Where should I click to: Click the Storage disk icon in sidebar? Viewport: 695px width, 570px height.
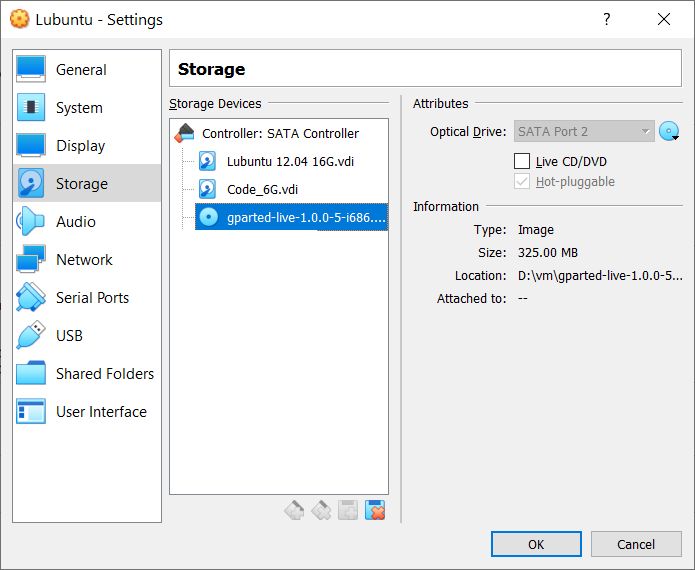coord(31,183)
